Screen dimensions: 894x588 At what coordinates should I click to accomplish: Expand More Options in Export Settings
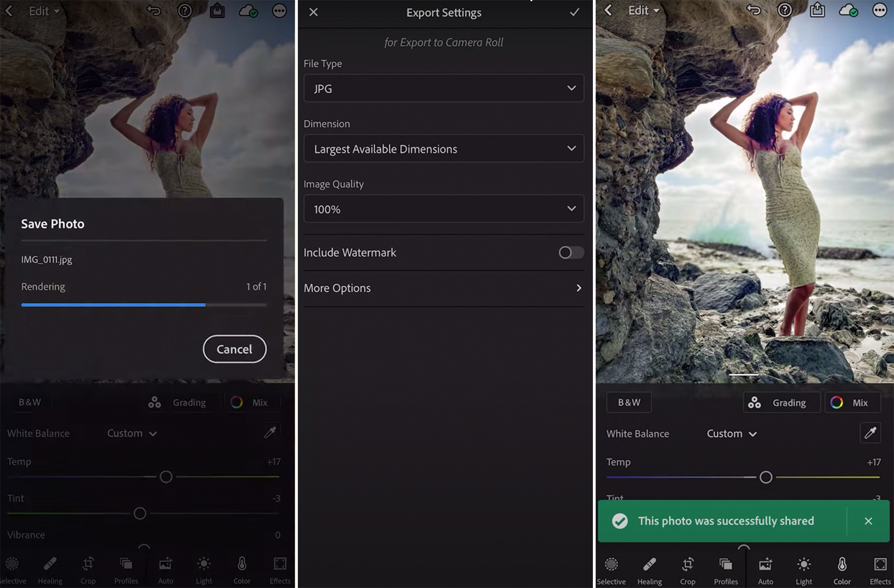pyautogui.click(x=443, y=288)
